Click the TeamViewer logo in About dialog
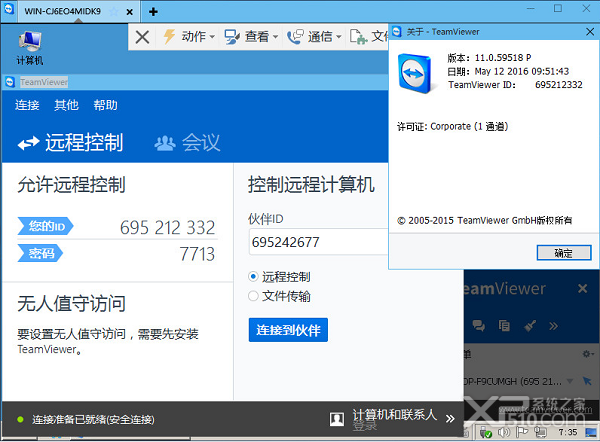Viewport: 600px width, 442px height. click(x=415, y=73)
